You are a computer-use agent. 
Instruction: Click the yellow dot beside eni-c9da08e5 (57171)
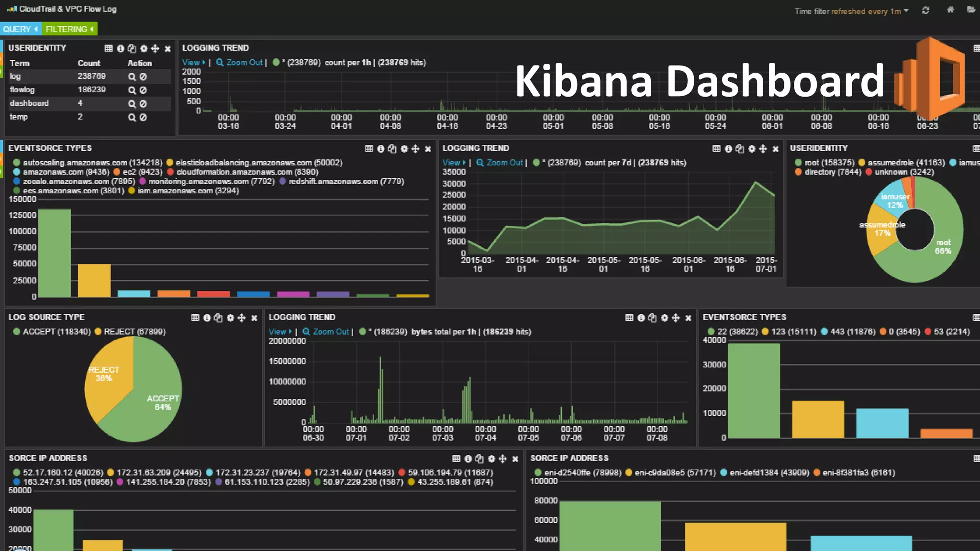pos(628,473)
